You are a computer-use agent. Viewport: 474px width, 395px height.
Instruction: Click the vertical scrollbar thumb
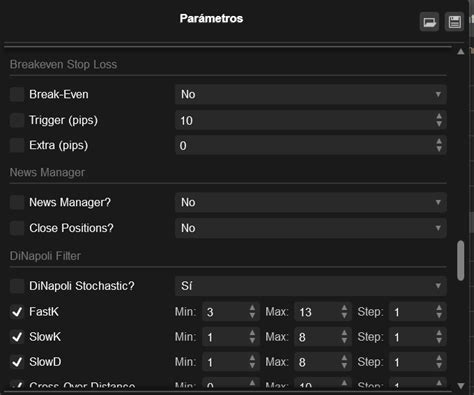[x=461, y=260]
